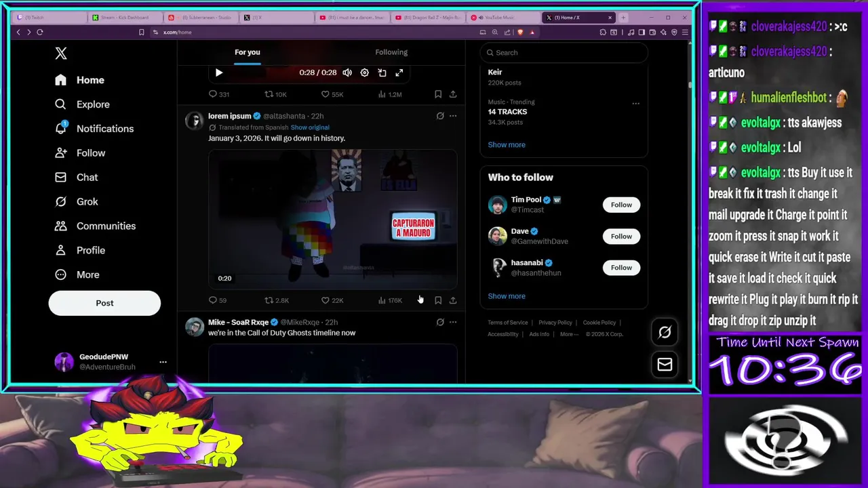Open footer More options
The width and height of the screenshot is (868, 488).
[569, 334]
